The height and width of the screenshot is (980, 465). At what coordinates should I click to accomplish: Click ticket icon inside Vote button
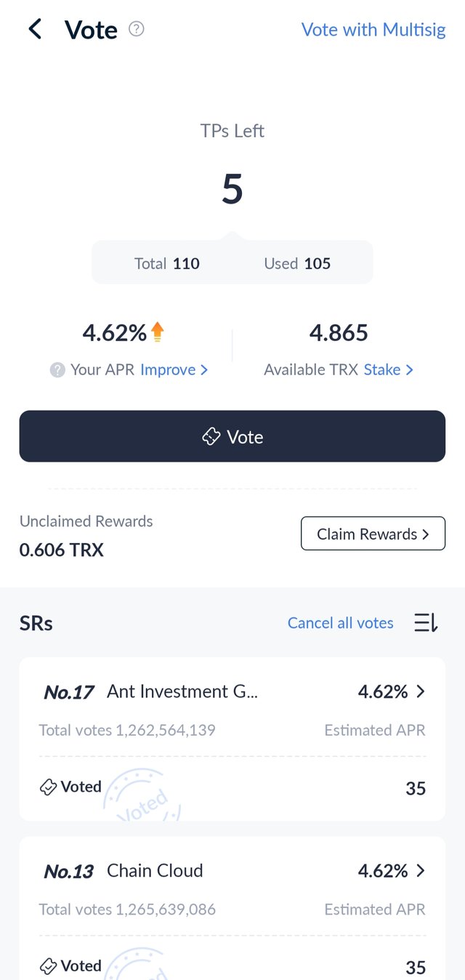click(x=211, y=436)
